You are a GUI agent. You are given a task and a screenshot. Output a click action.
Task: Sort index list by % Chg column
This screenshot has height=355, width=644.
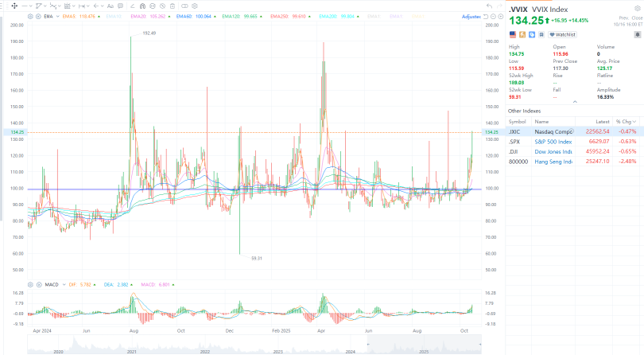click(x=624, y=121)
